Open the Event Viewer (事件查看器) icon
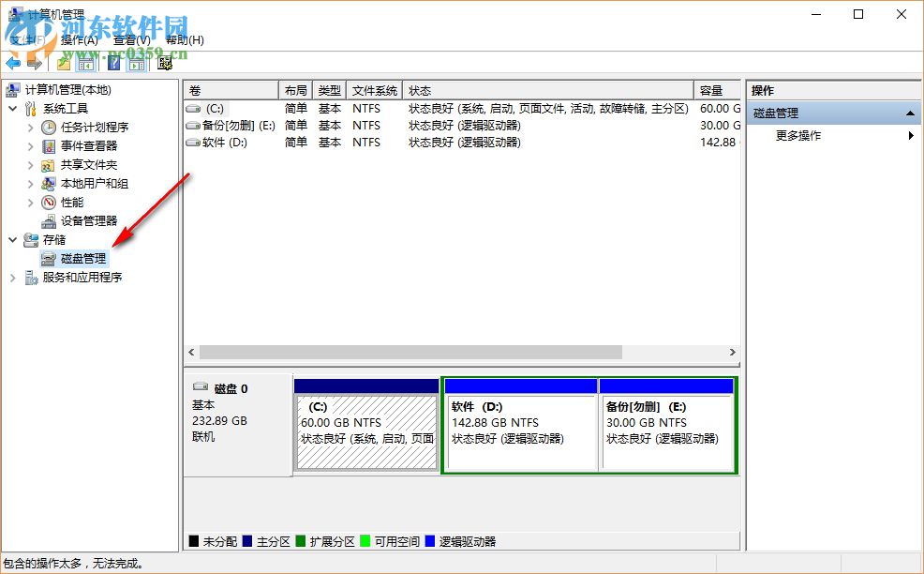 [50, 145]
